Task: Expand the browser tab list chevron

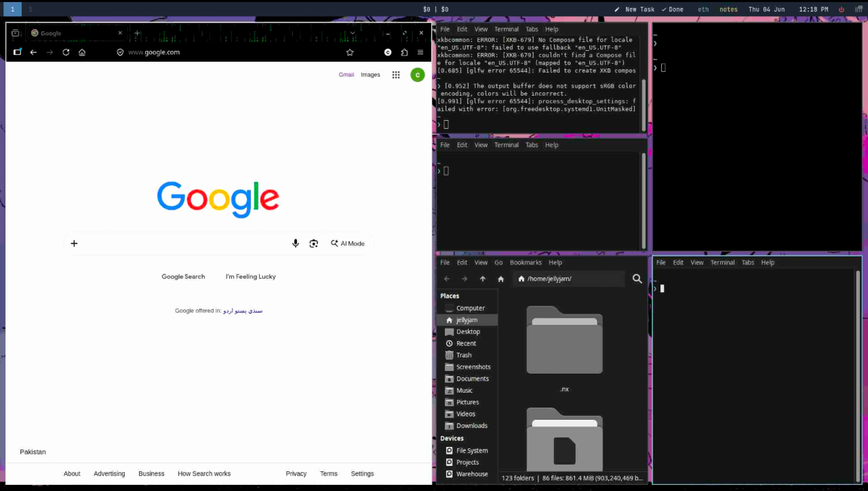Action: click(x=353, y=33)
